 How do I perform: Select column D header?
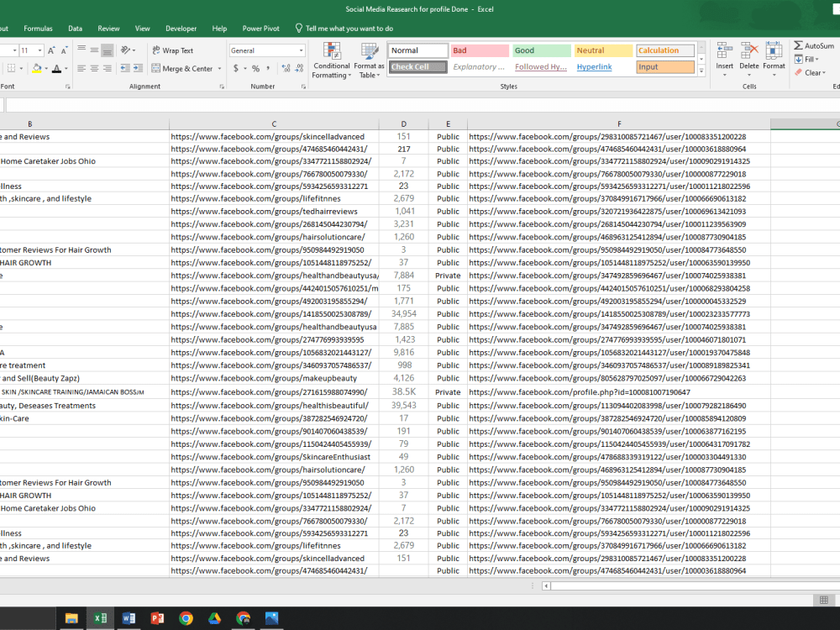tap(403, 123)
